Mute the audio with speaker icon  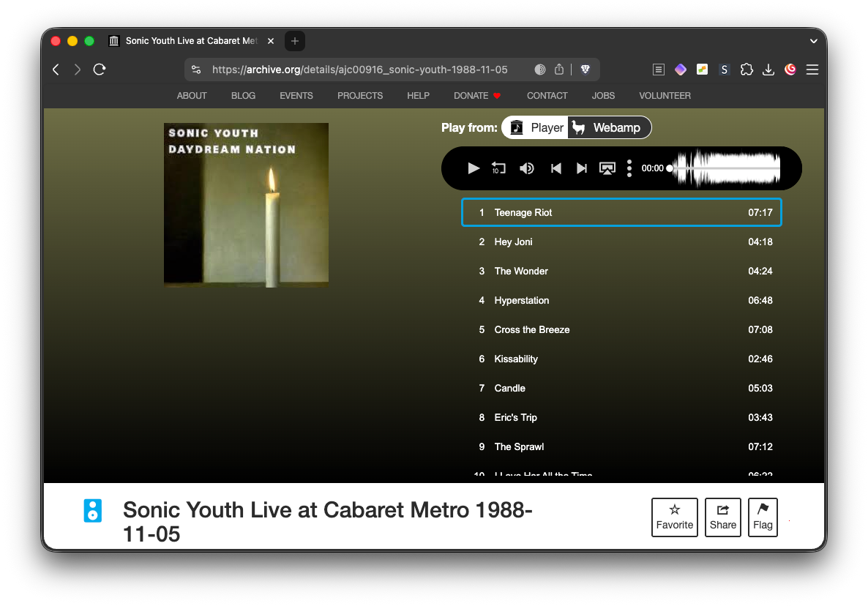(x=526, y=168)
